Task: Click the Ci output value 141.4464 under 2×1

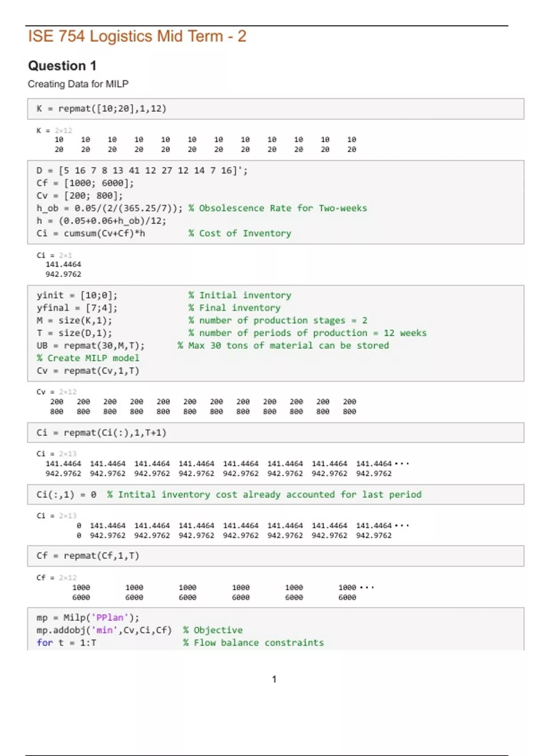Action: coord(63,265)
